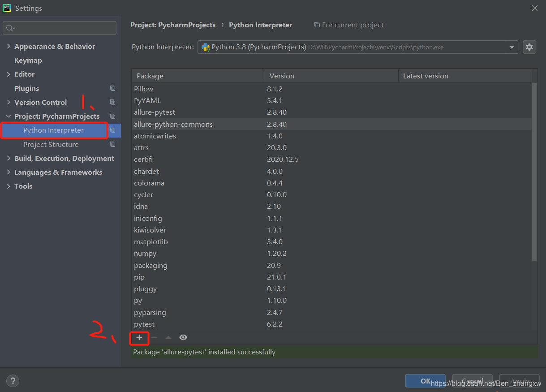
Task: Select the pytest package row
Action: pos(332,324)
